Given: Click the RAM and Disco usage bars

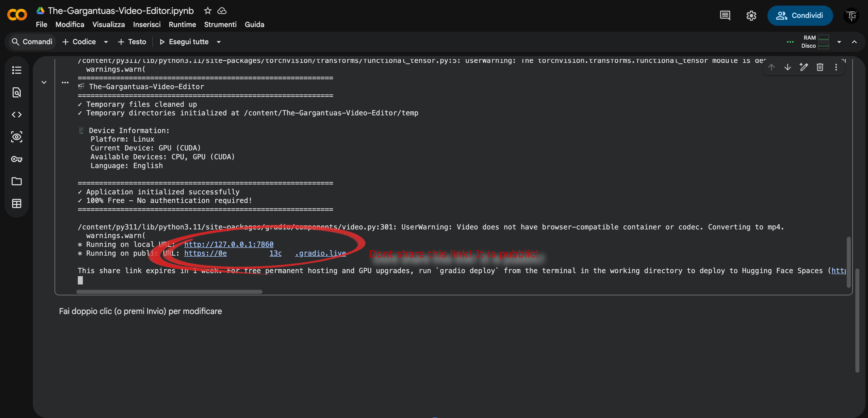Looking at the screenshot, I should pyautogui.click(x=815, y=42).
